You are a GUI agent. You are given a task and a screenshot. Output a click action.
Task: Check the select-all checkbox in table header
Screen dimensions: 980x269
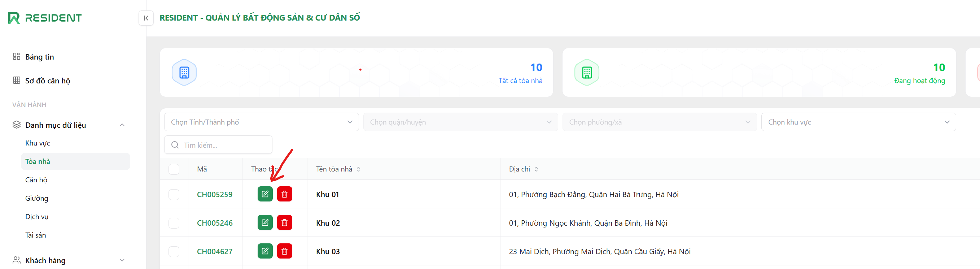point(174,169)
